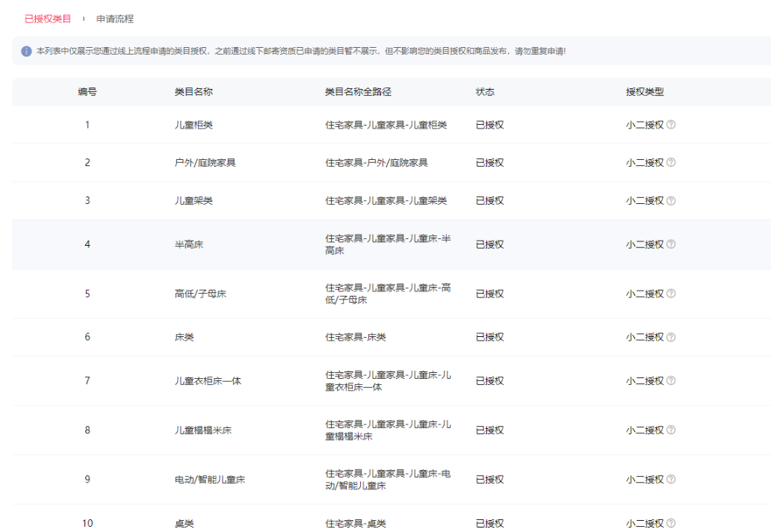The image size is (771, 532).
Task: Click the 类目名称 column header
Action: (193, 92)
